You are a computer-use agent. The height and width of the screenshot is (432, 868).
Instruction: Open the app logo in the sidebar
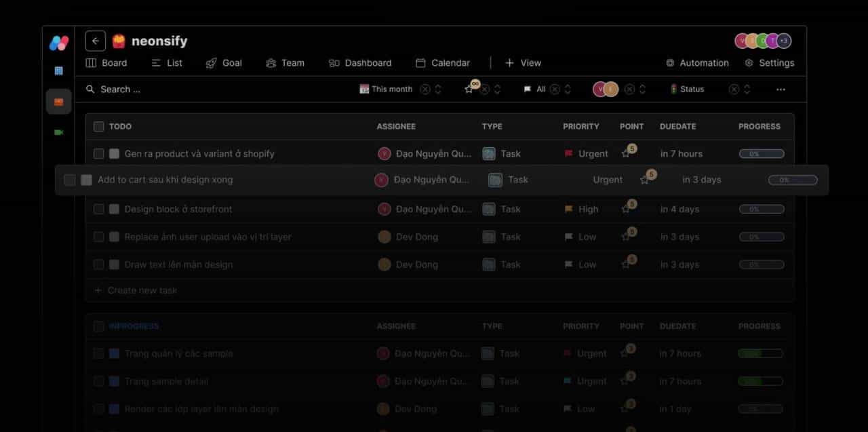(x=59, y=43)
